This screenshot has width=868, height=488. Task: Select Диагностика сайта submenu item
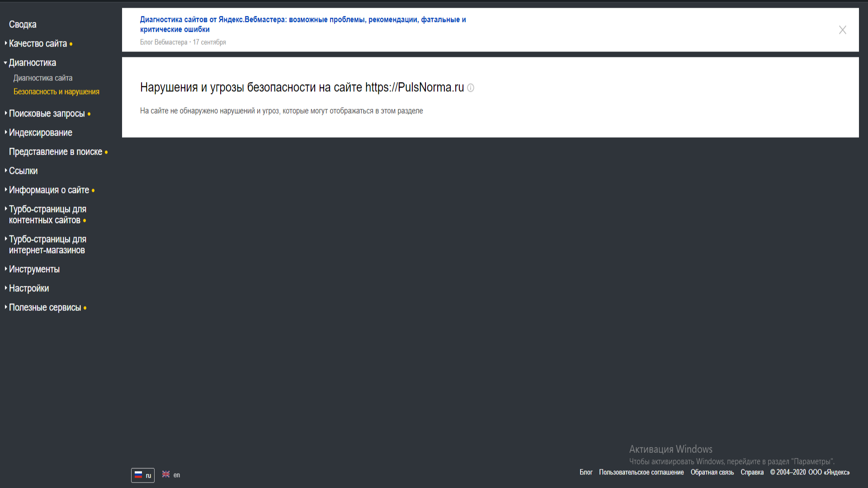pyautogui.click(x=43, y=78)
